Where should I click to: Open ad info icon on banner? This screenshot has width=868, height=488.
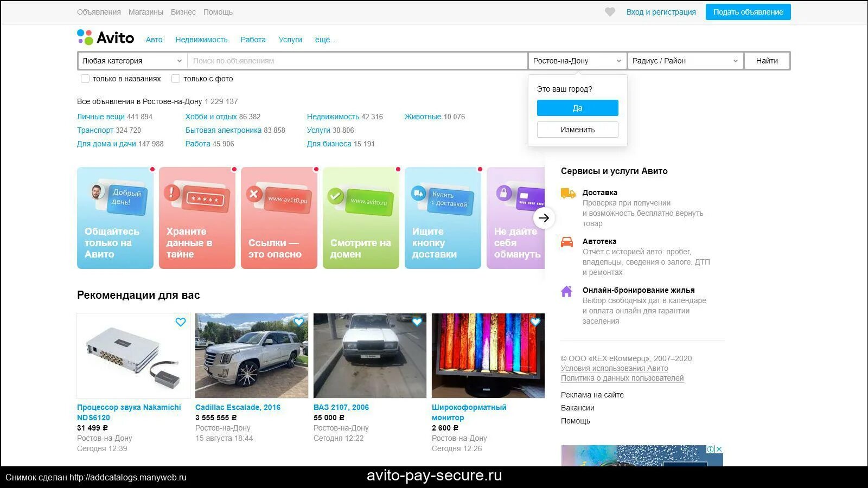[711, 449]
